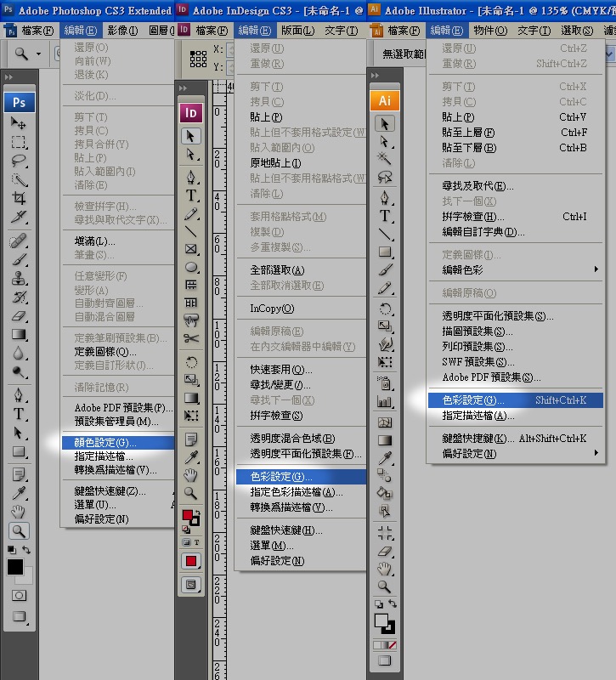The height and width of the screenshot is (680, 616).
Task: Select the Photoshop Lasso tool
Action: (x=19, y=161)
